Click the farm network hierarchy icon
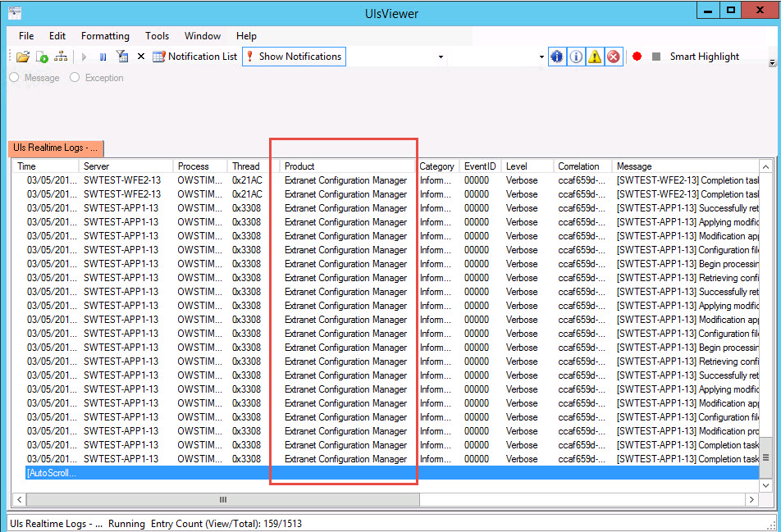The image size is (781, 532). coord(61,57)
